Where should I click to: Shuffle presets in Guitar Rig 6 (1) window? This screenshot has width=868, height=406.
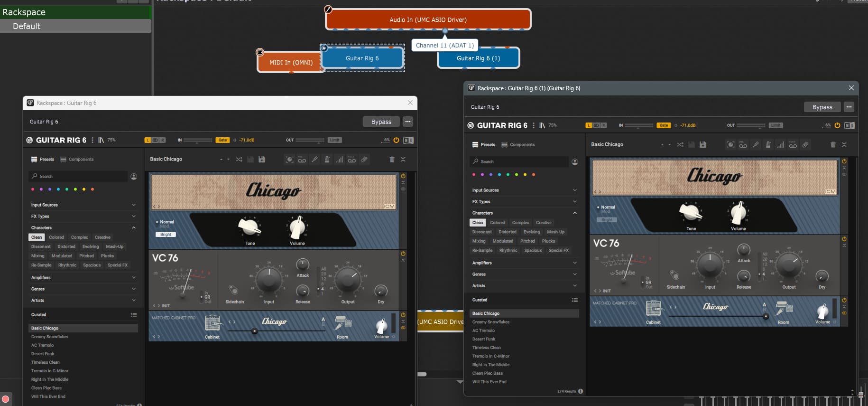pyautogui.click(x=680, y=145)
